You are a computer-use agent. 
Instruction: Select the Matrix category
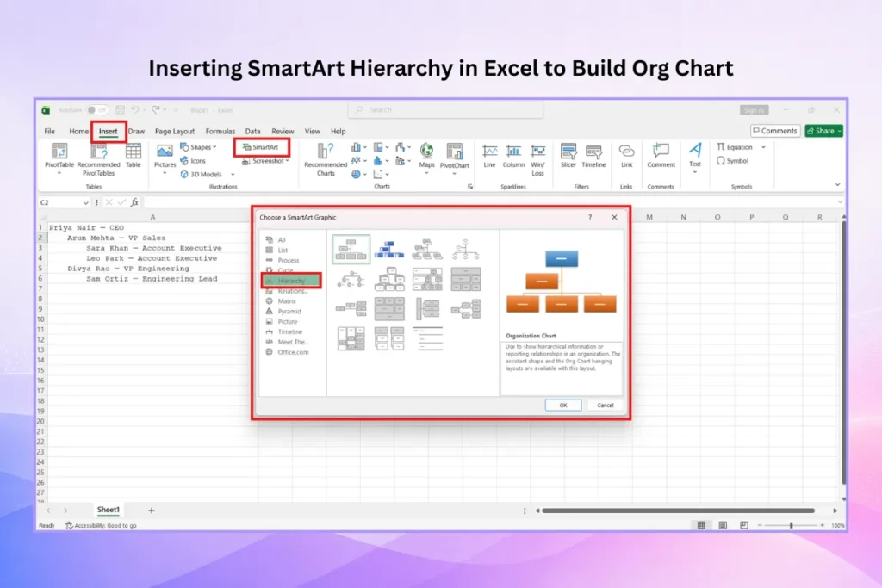point(283,301)
